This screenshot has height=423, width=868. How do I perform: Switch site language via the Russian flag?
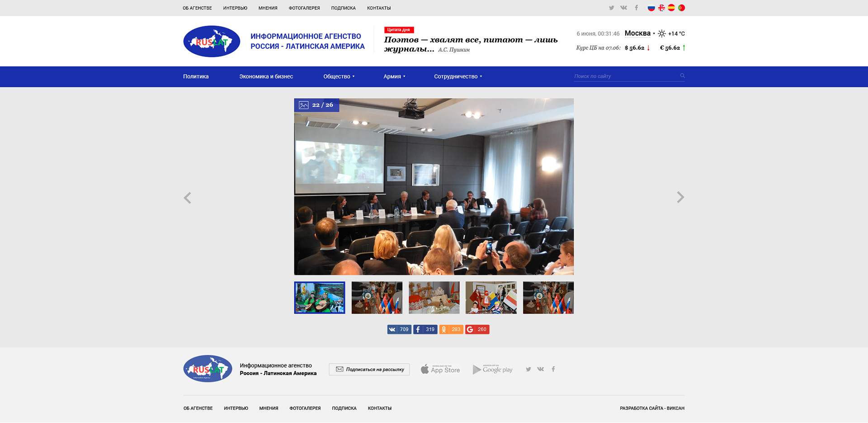click(651, 8)
